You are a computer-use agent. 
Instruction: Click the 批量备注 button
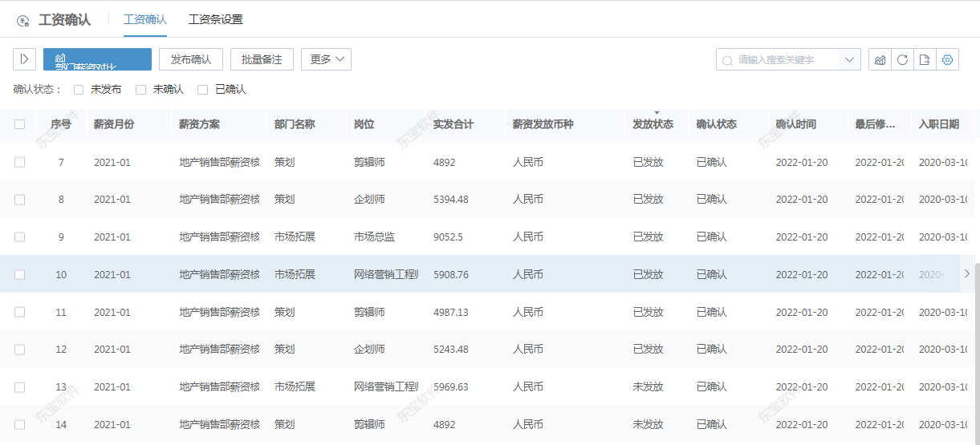click(x=262, y=59)
